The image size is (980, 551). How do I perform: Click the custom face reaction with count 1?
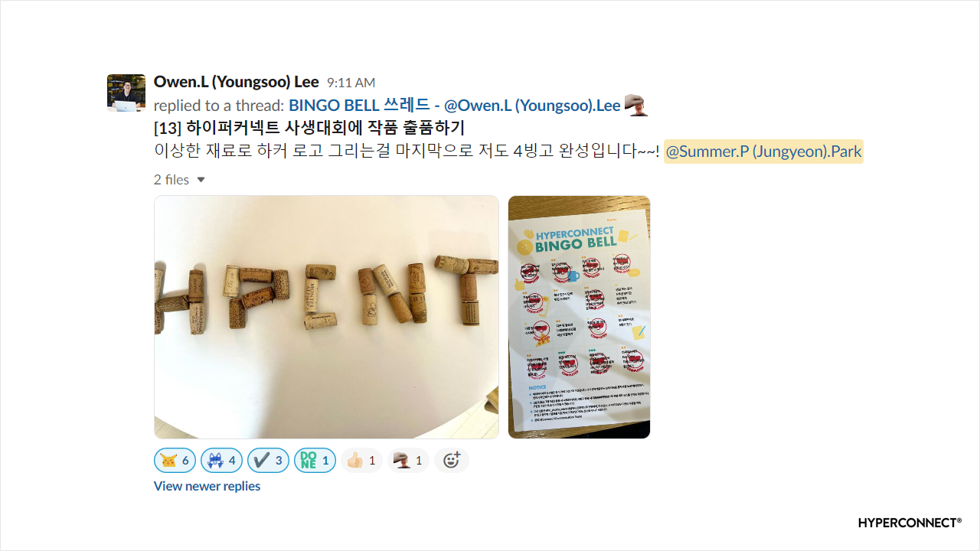coord(408,461)
